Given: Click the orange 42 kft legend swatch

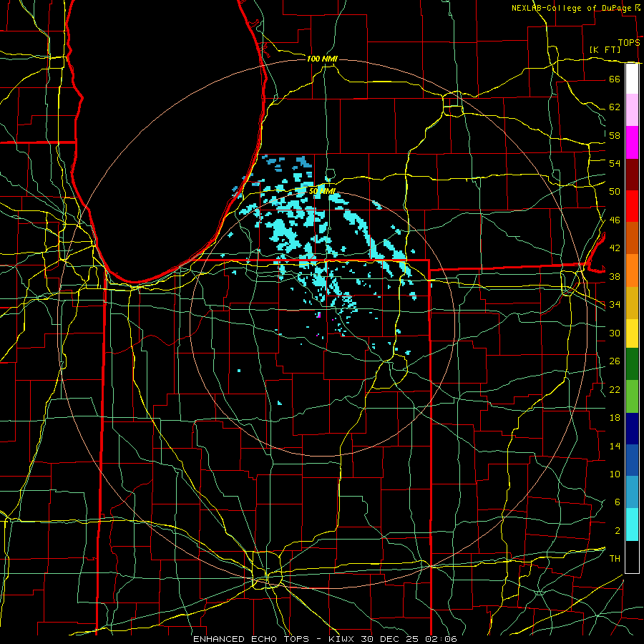Looking at the screenshot, I should (x=632, y=270).
